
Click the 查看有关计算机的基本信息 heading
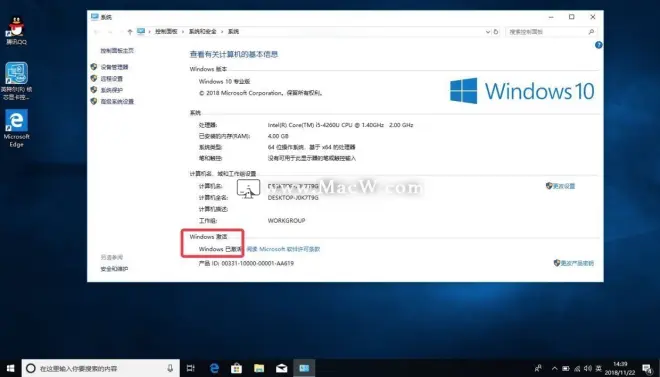(x=234, y=54)
